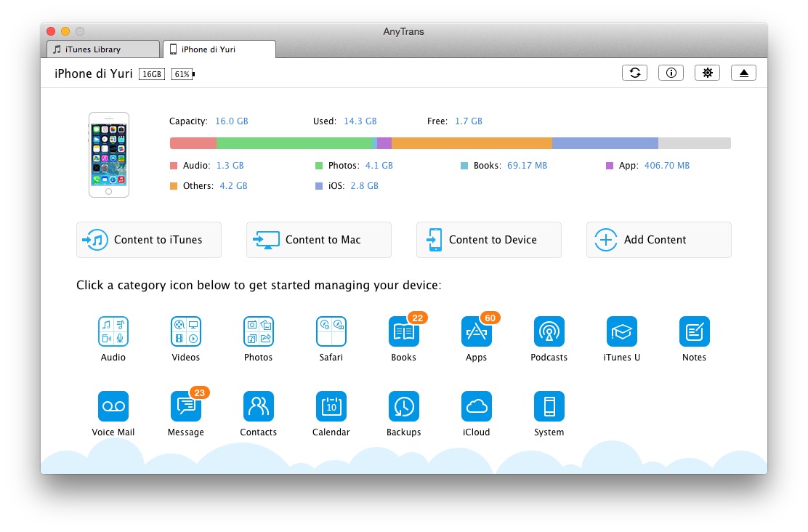808x532 pixels.
Task: Eject the device with the eject button
Action: pyautogui.click(x=743, y=73)
